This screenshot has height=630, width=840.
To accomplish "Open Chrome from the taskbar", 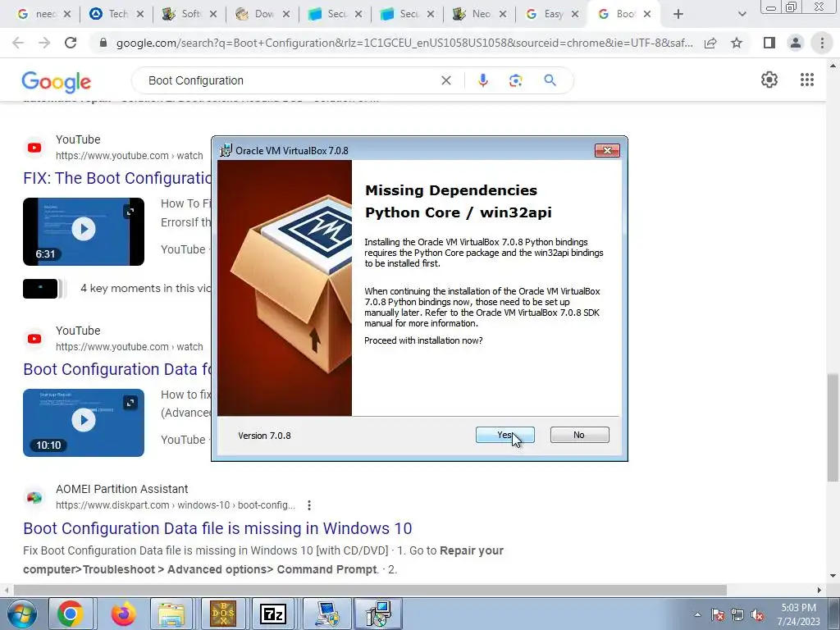I will pyautogui.click(x=71, y=614).
